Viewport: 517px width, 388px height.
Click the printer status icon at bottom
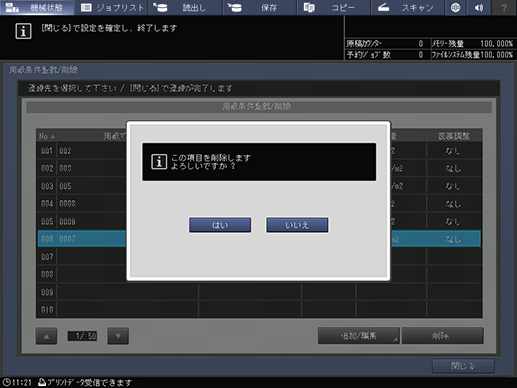coord(42,382)
